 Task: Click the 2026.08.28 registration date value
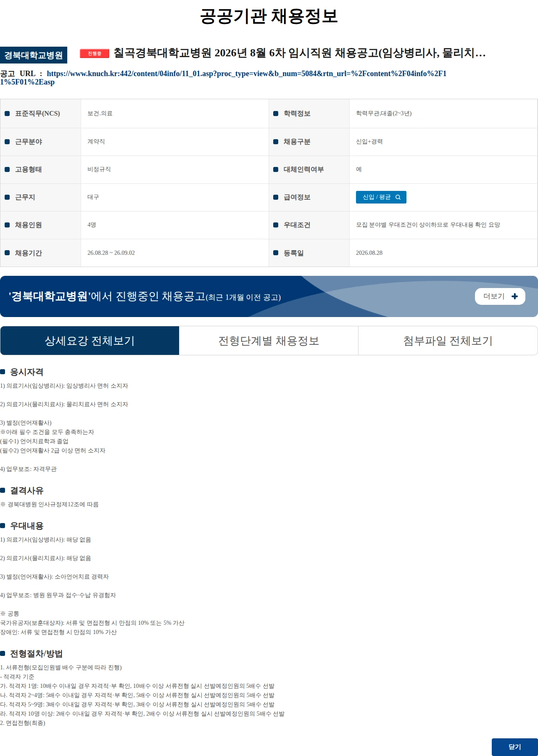point(369,253)
